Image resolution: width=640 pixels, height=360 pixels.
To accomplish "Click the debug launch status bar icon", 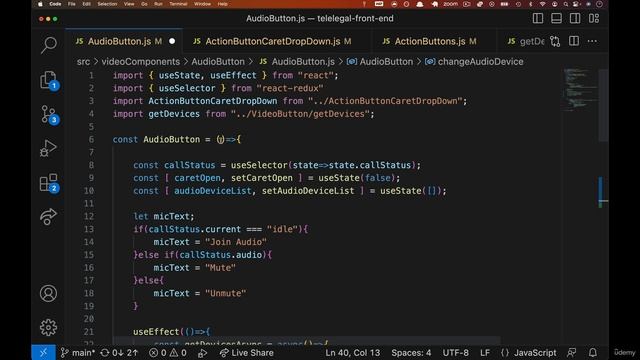I will point(202,353).
